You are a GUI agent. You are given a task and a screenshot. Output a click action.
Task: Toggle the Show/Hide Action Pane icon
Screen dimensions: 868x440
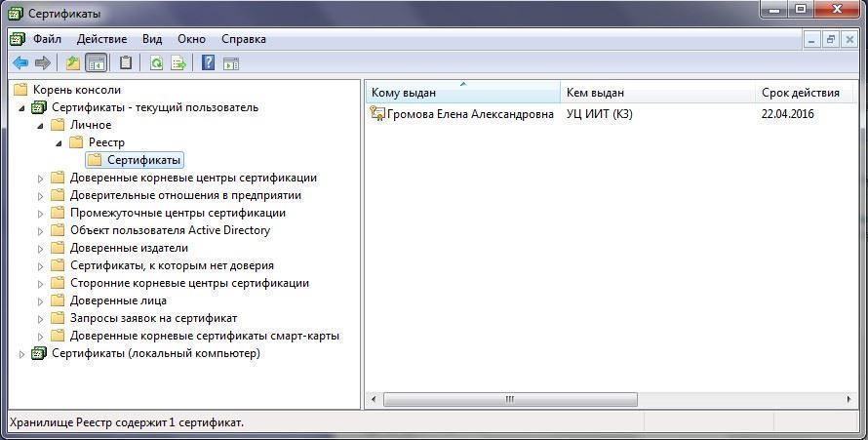click(231, 63)
